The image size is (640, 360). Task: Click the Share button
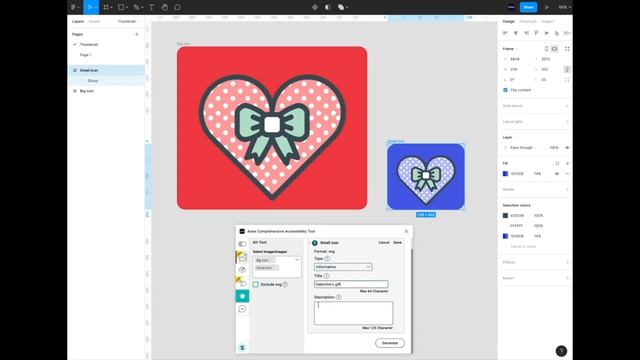(528, 7)
